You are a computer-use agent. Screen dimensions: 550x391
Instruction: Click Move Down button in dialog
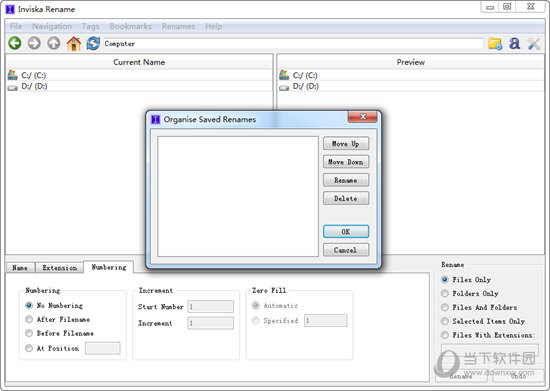pos(346,162)
